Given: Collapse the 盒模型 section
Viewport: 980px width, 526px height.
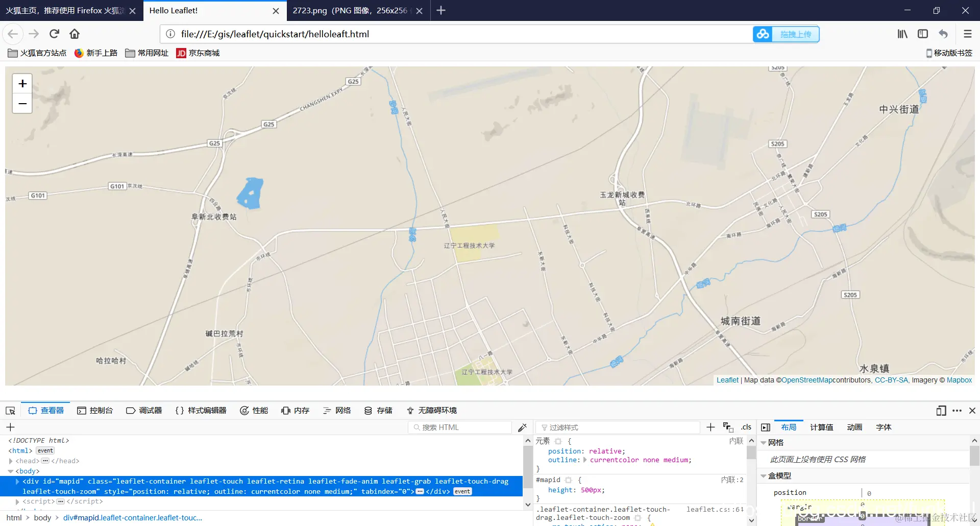Looking at the screenshot, I should click(764, 476).
